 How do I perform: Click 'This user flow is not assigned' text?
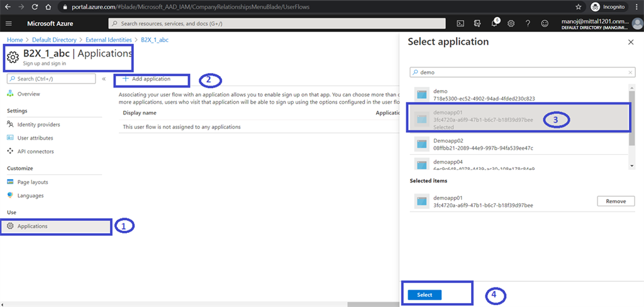(182, 127)
